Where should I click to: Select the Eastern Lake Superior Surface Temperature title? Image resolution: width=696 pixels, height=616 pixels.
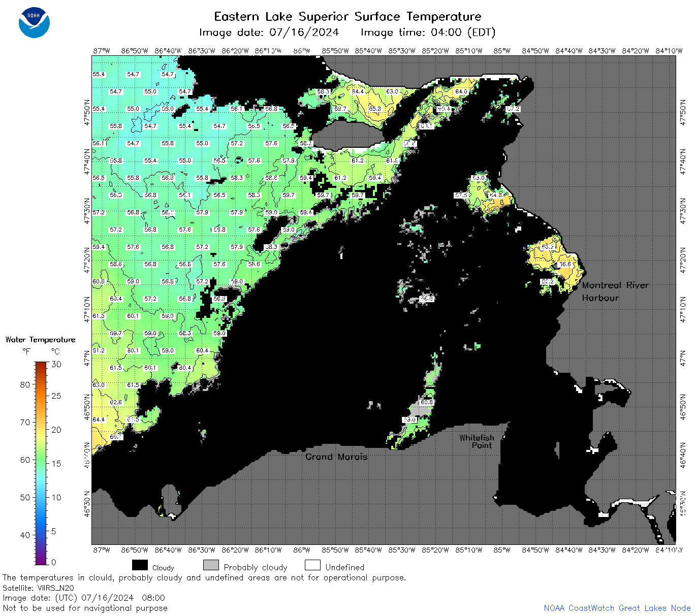pyautogui.click(x=347, y=16)
